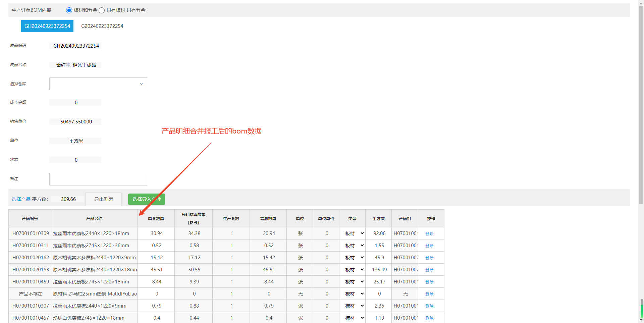Click the 选择产品 link

(x=21, y=199)
